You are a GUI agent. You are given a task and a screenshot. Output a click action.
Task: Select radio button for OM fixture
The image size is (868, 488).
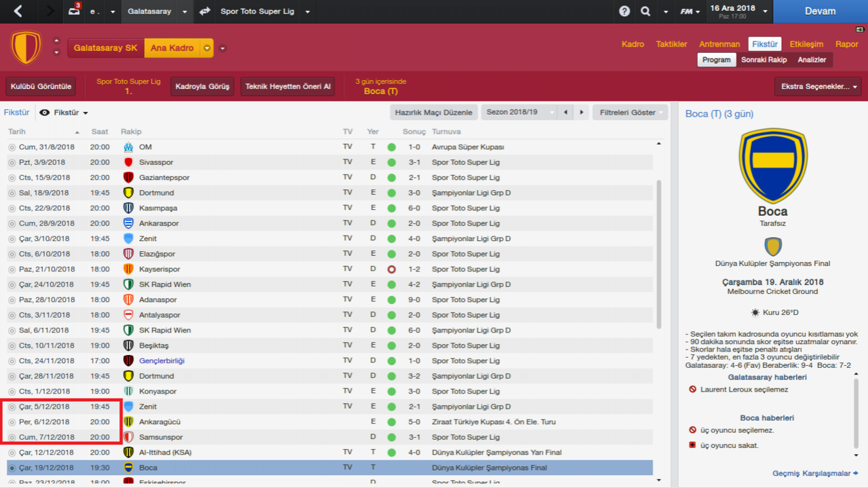pyautogui.click(x=12, y=147)
